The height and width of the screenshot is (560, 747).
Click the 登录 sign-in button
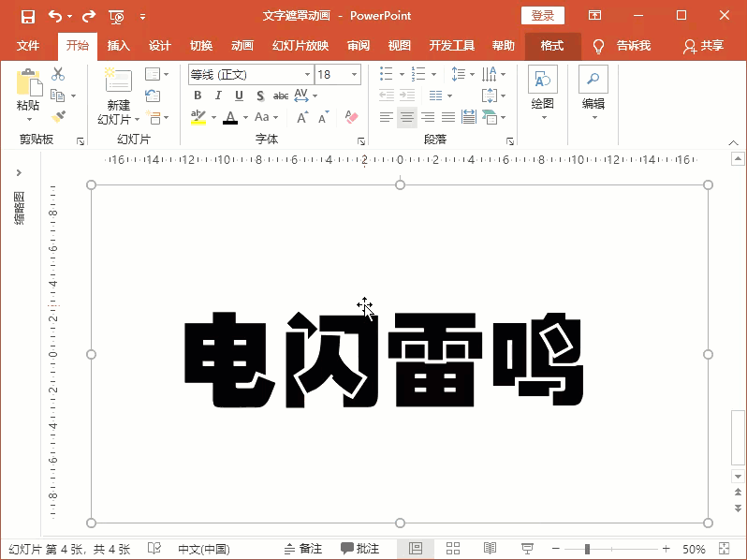(543, 16)
